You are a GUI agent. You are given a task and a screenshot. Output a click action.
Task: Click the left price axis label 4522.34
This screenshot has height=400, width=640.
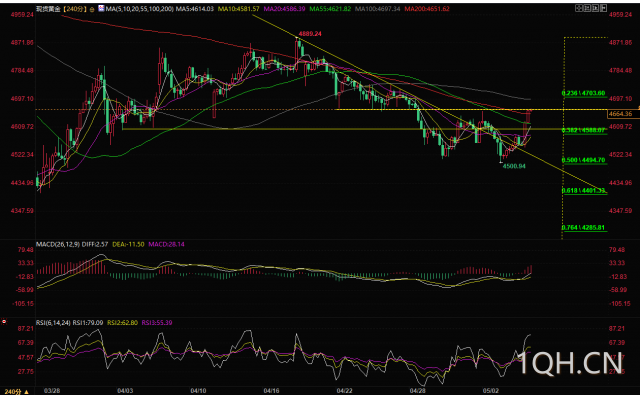tap(22, 155)
